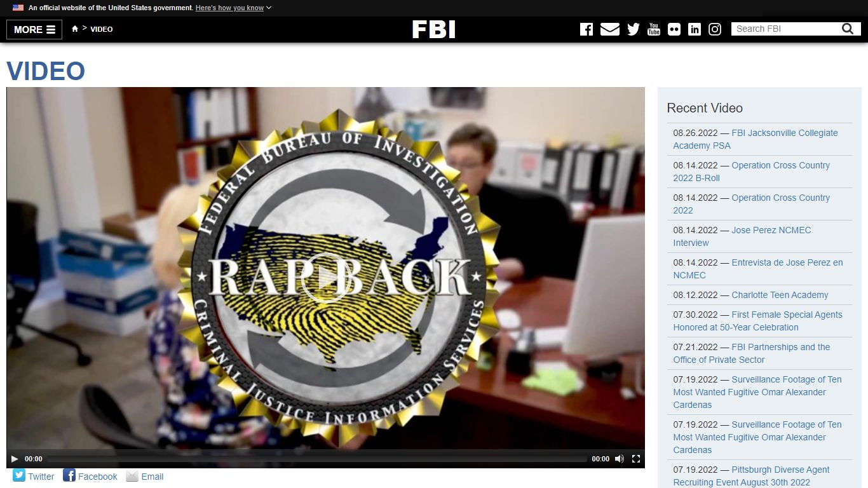The height and width of the screenshot is (488, 868).
Task: Open Pittsburgh Diverse Agent Recruiting Event link
Action: (752, 476)
